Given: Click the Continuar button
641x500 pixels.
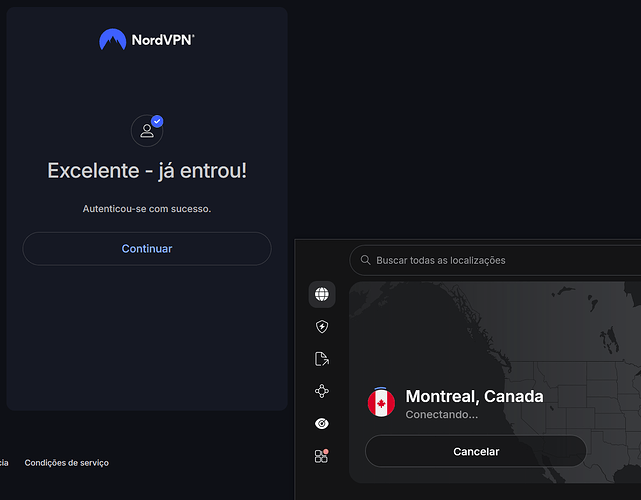Looking at the screenshot, I should click(x=147, y=249).
